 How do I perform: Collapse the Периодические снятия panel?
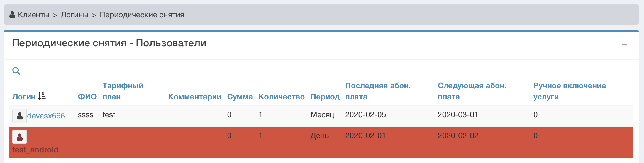coord(625,45)
